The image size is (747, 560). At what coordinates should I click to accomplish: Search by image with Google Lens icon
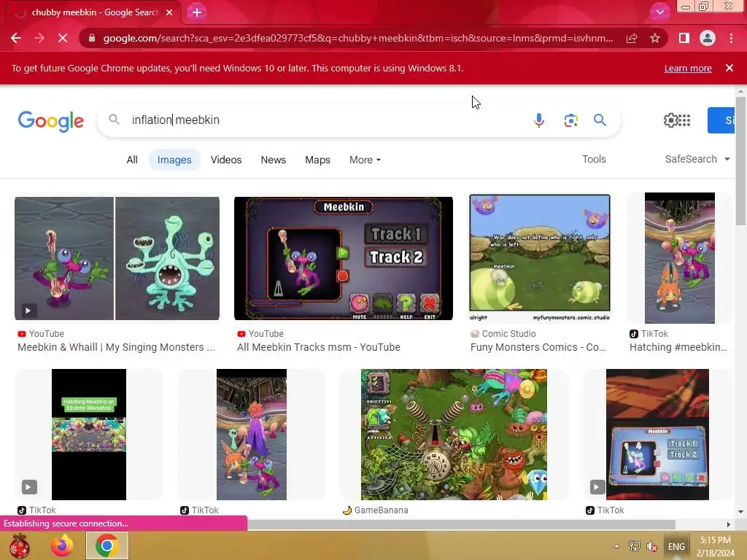[x=570, y=120]
